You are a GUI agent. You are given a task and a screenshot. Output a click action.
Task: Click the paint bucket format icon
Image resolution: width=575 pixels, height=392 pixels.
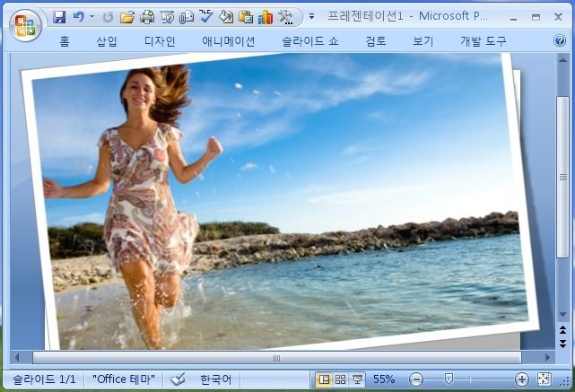pos(226,17)
